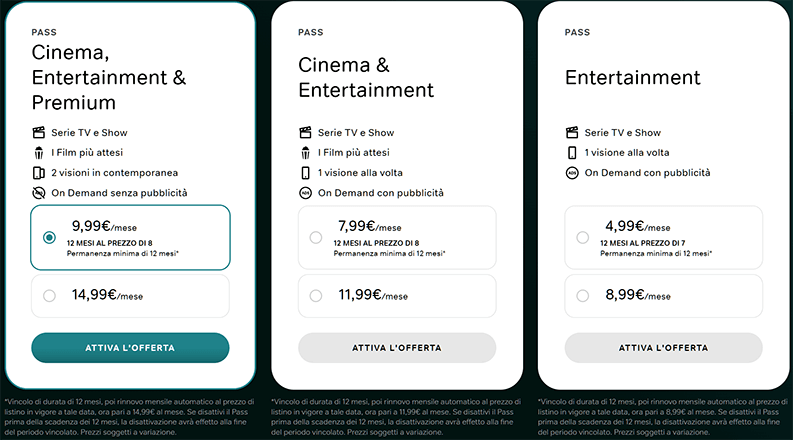This screenshot has width=793, height=440.
Task: Click 'On Demand senza pubblicità' feature text
Action: click(x=119, y=193)
